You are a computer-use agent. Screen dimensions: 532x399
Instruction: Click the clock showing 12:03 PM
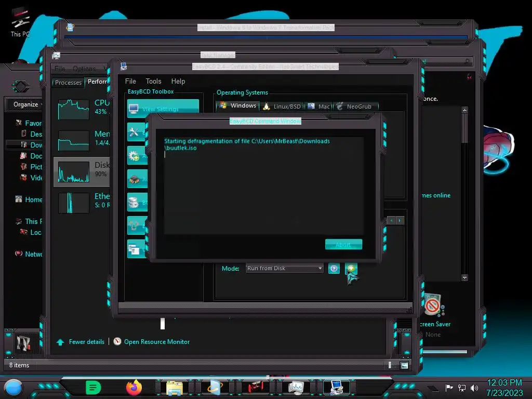click(x=504, y=383)
